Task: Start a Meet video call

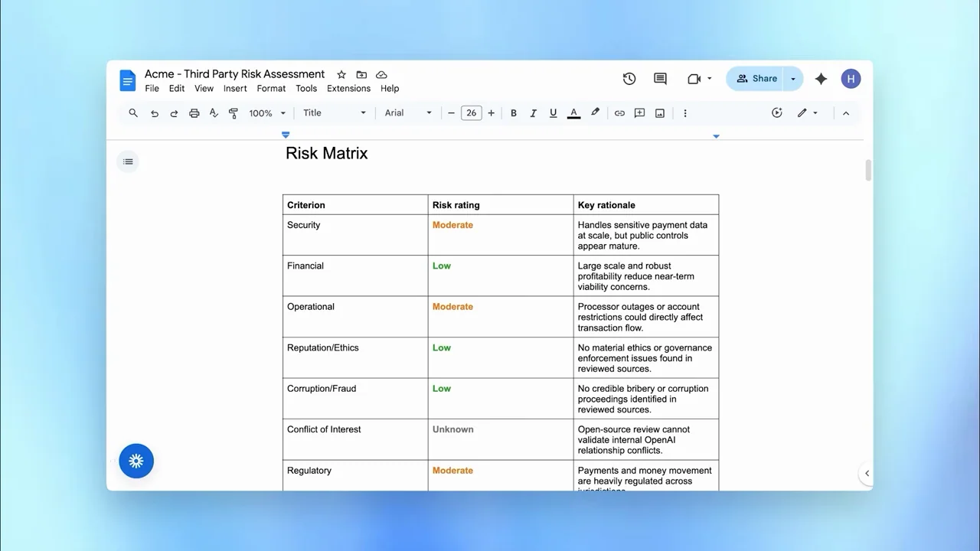Action: click(694, 79)
